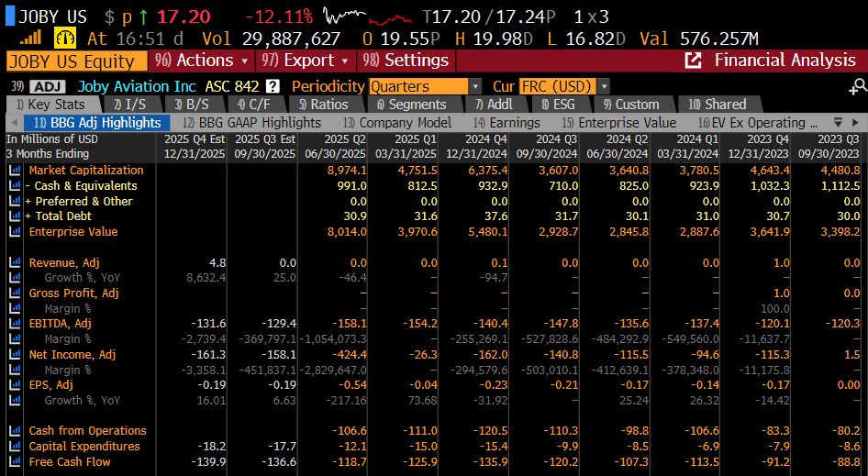Open chart icon for EPS, Adj row
The image size is (868, 476).
tap(15, 385)
